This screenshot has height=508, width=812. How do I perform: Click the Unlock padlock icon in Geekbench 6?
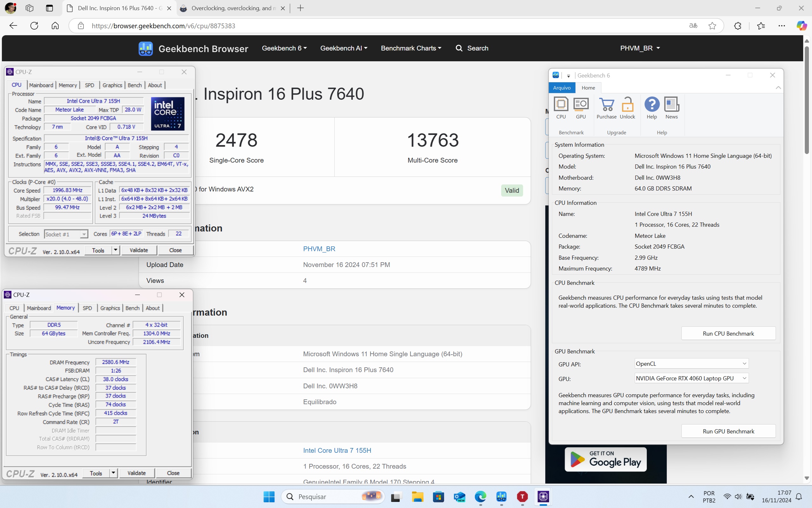pyautogui.click(x=627, y=108)
